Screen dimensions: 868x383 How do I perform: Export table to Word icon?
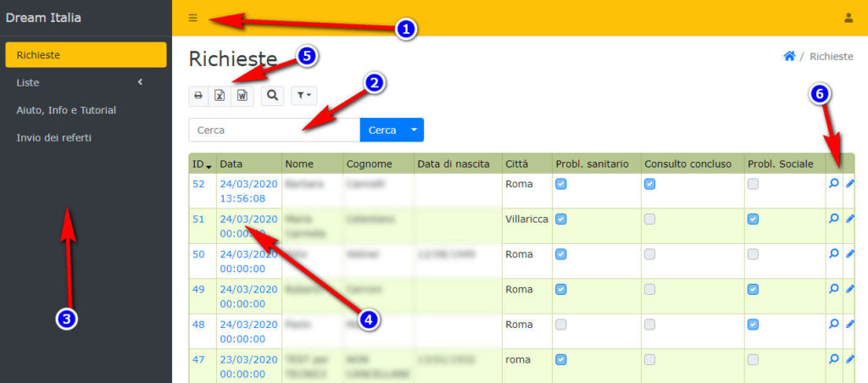click(x=242, y=96)
